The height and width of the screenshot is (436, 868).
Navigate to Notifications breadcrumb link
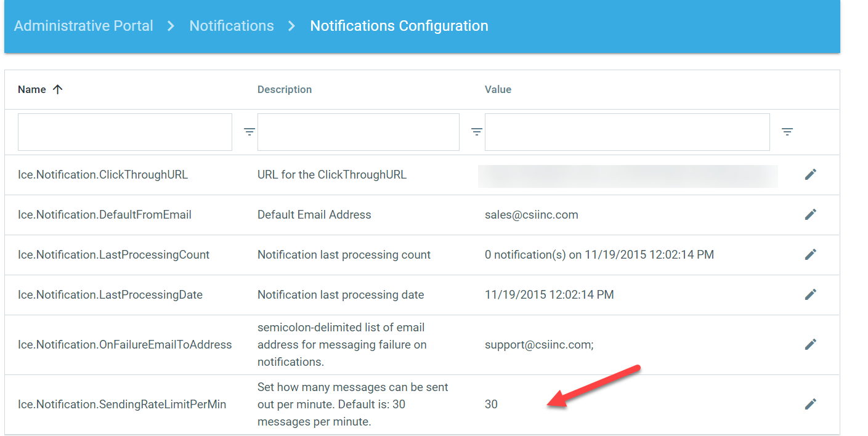tap(232, 26)
